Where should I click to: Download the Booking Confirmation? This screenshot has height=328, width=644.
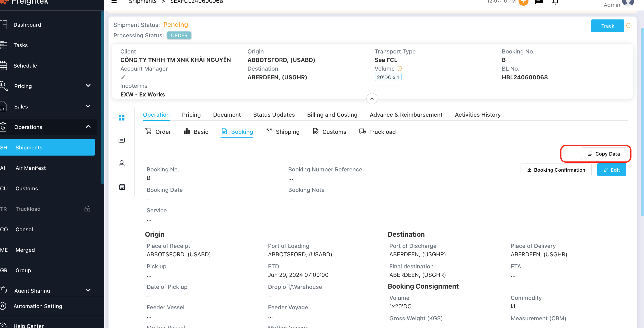pos(556,170)
